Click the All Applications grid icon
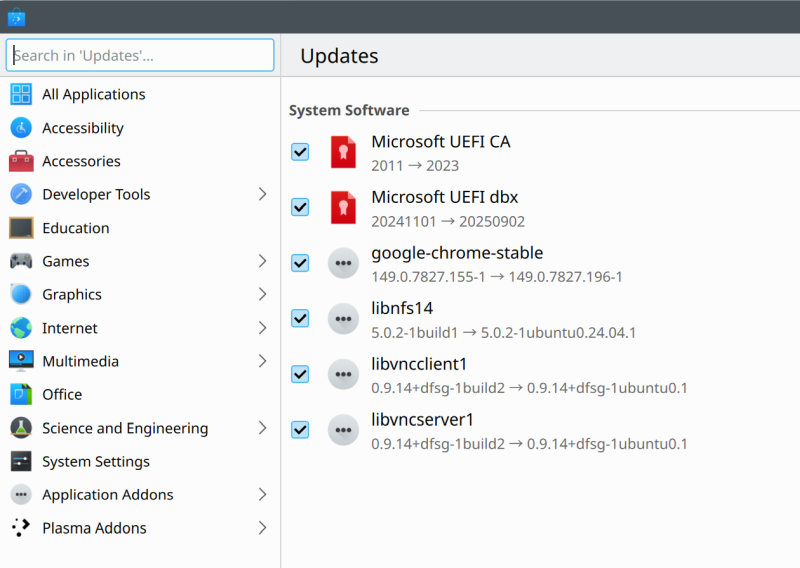Image resolution: width=800 pixels, height=568 pixels. pos(21,94)
